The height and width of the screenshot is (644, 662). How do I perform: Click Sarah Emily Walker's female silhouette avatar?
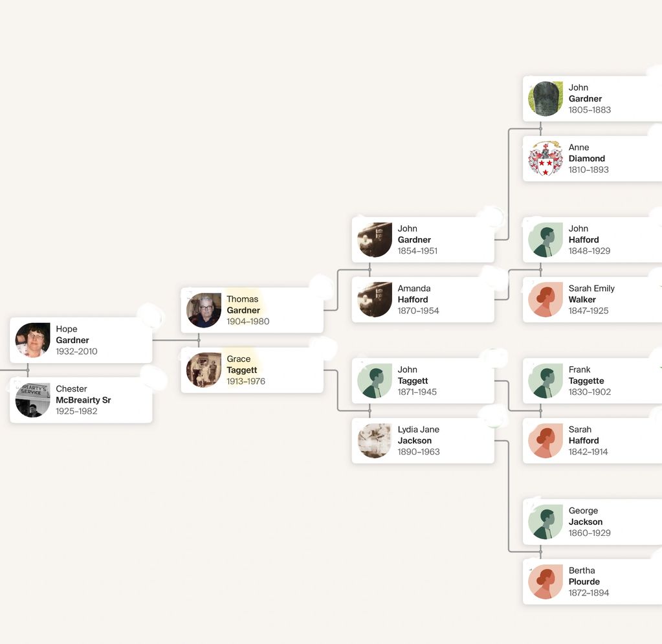pyautogui.click(x=545, y=300)
